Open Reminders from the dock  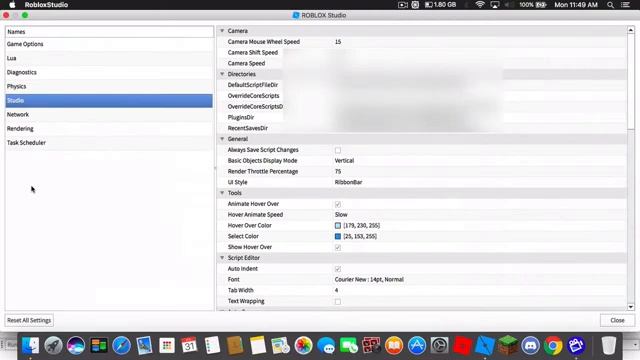[x=212, y=346]
